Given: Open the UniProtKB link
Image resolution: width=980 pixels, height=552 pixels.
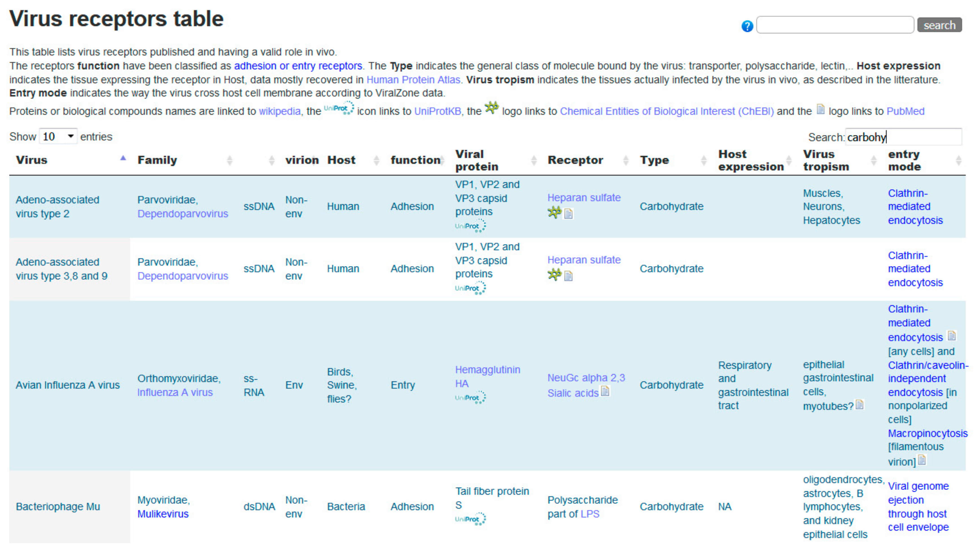Looking at the screenshot, I should tap(438, 111).
